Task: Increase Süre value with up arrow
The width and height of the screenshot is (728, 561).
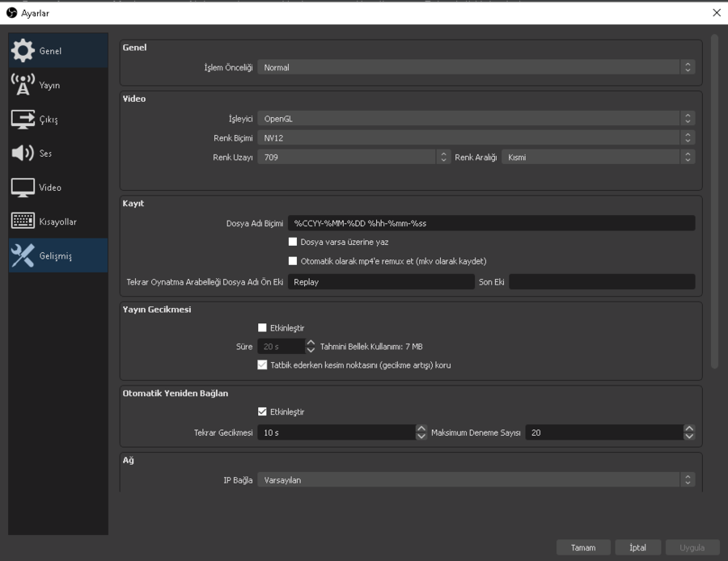Action: (311, 343)
